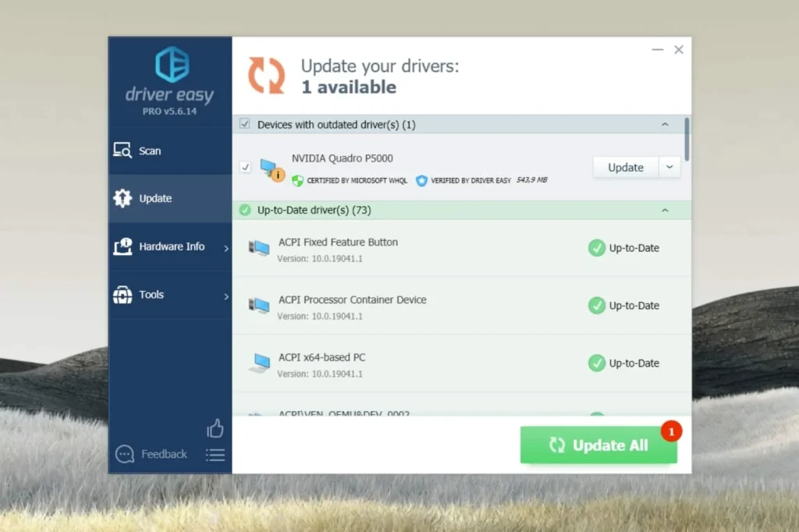Click the Verified by Driver Easy badge icon
The width and height of the screenshot is (799, 532).
(421, 180)
